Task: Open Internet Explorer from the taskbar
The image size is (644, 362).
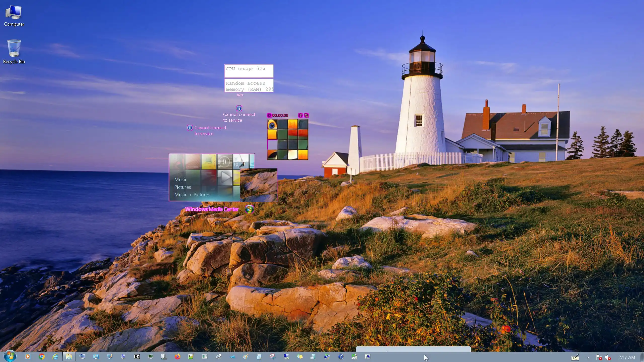Action: coord(55,356)
